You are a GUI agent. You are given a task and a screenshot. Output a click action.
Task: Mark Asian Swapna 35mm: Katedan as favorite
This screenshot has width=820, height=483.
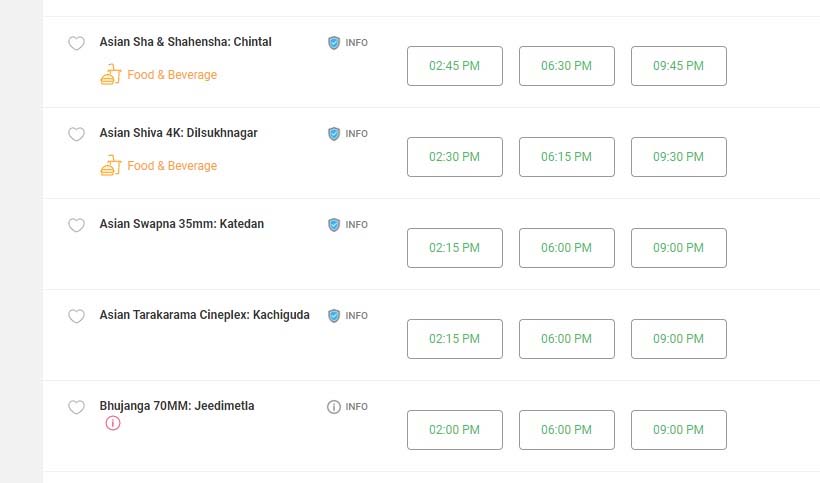(76, 225)
